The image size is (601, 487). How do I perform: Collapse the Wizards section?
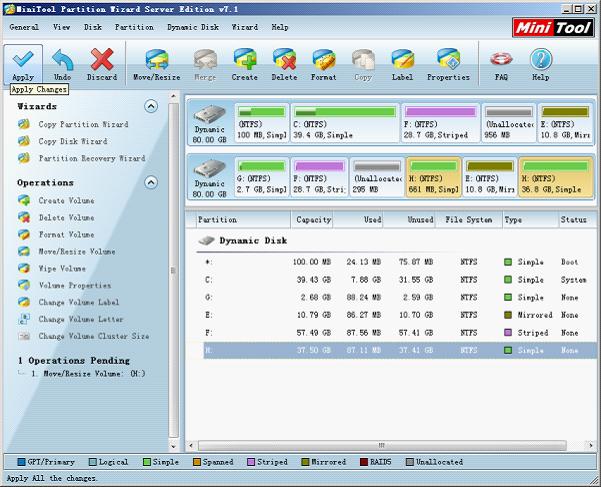point(151,106)
